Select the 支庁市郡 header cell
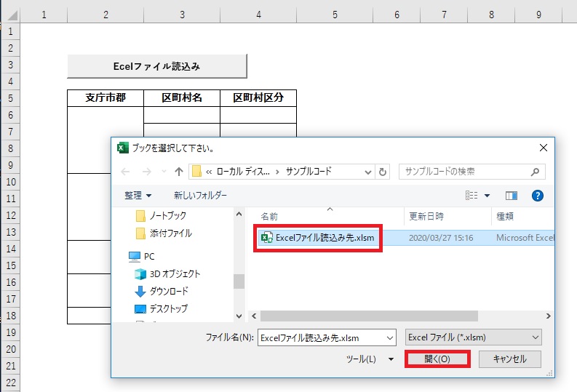This screenshot has height=392, width=577. click(x=106, y=97)
